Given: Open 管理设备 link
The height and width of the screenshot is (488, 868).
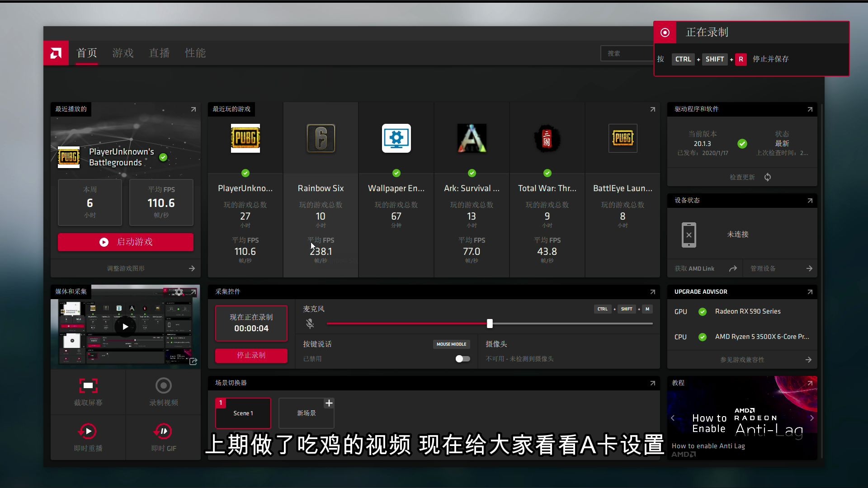Looking at the screenshot, I should tap(763, 269).
